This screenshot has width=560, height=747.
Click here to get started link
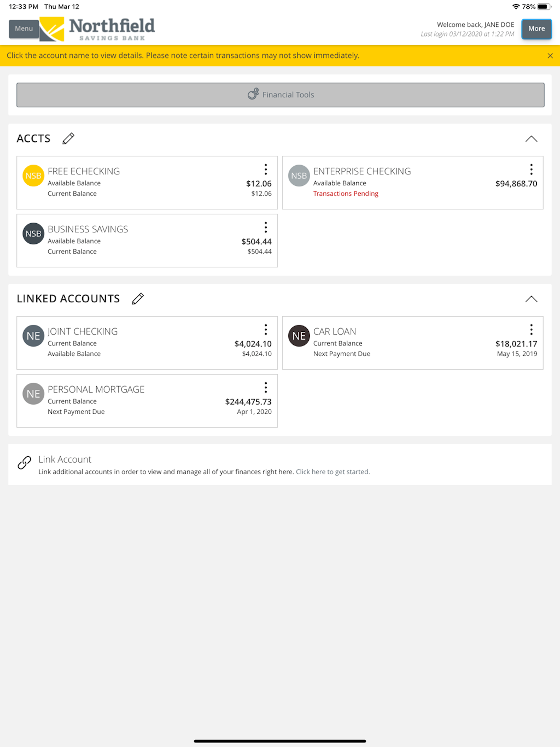(333, 472)
